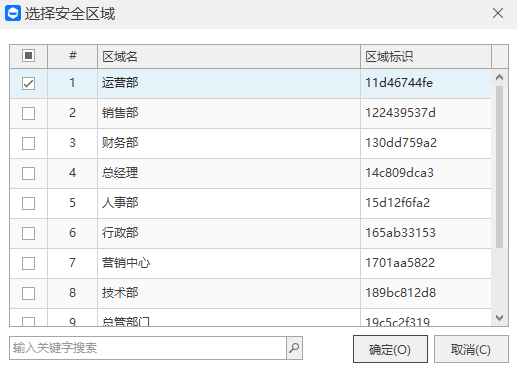Click identifier 189bc812d8
Viewport: 517px width, 367px height.
(401, 293)
